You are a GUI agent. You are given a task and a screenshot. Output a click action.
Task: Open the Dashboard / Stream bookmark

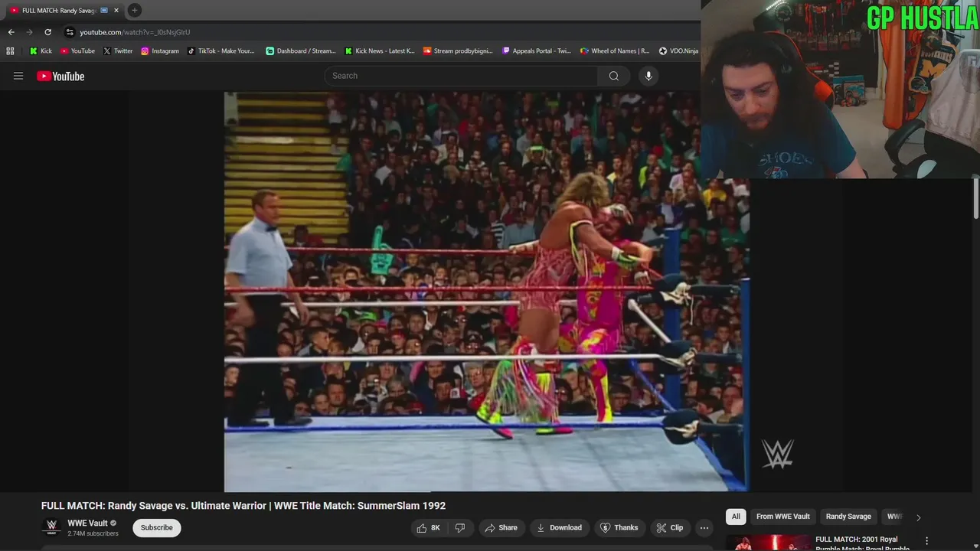tap(300, 51)
